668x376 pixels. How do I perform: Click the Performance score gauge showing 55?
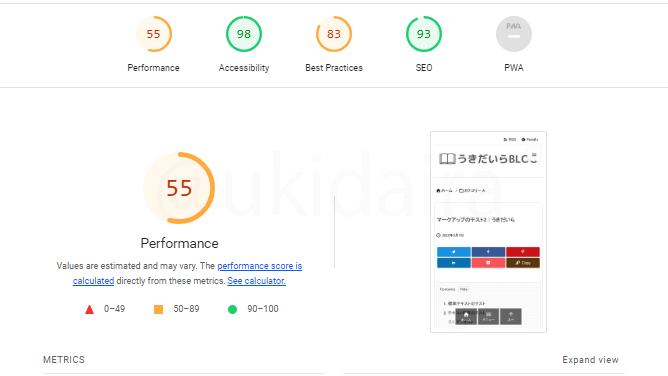(153, 34)
